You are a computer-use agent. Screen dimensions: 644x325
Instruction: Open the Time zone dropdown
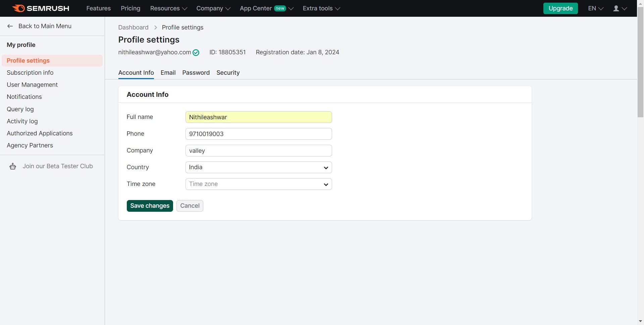click(x=258, y=184)
